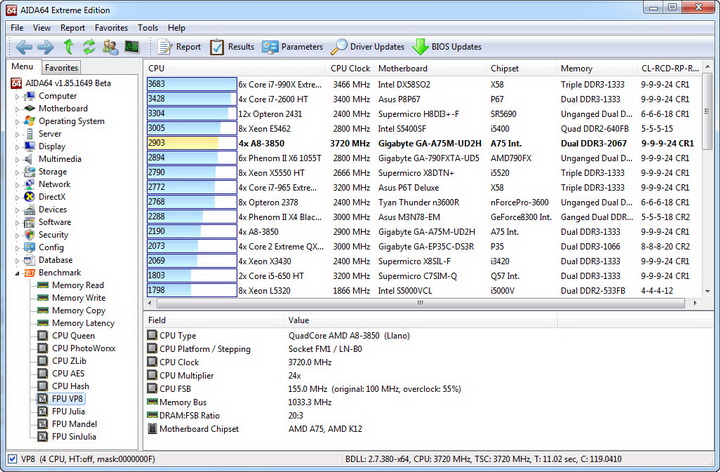720x472 pixels.
Task: Open the Favorites menu
Action: 111,28
